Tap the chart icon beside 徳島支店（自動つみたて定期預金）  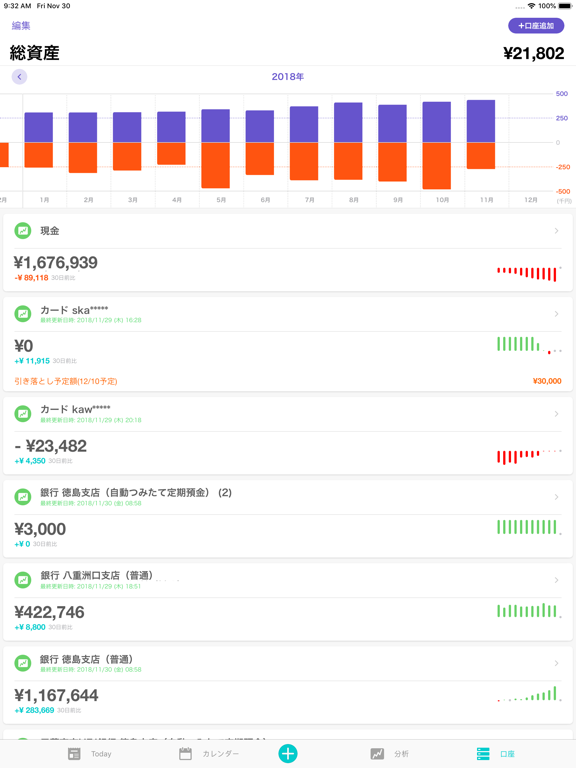tap(23, 497)
